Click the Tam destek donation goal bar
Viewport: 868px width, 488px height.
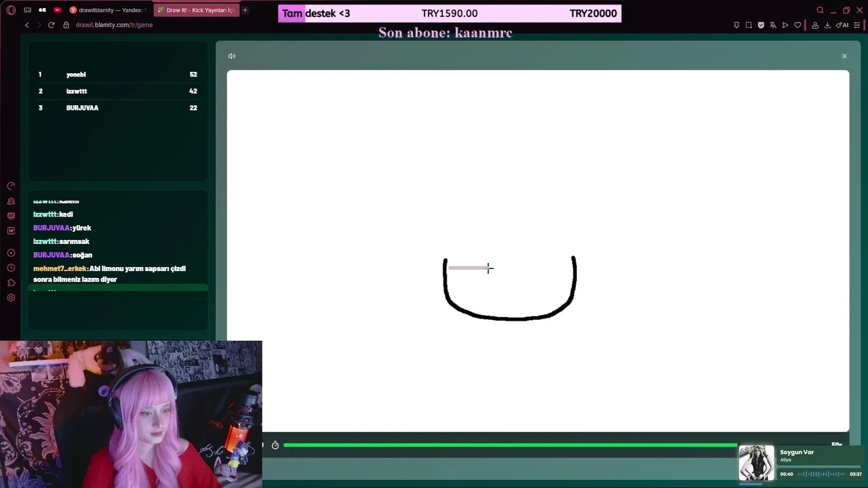tap(450, 14)
